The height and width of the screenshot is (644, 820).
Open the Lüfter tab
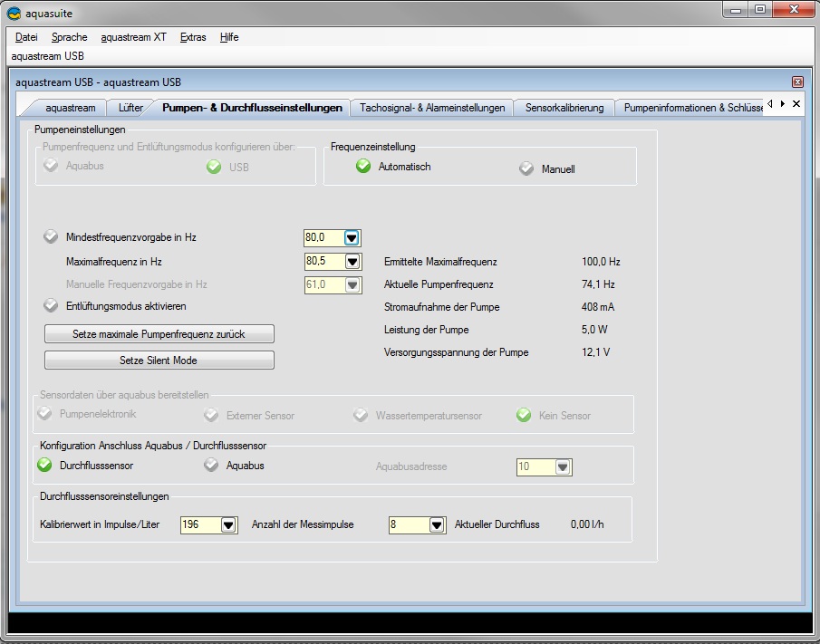(130, 108)
